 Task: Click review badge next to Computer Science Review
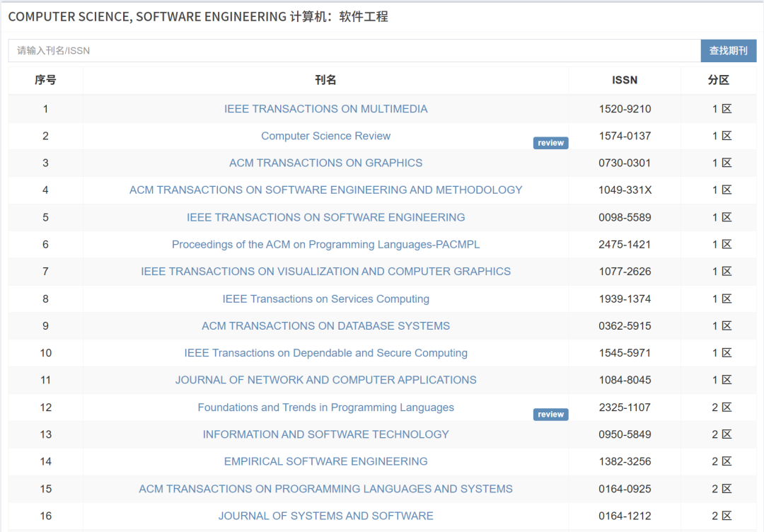(550, 143)
